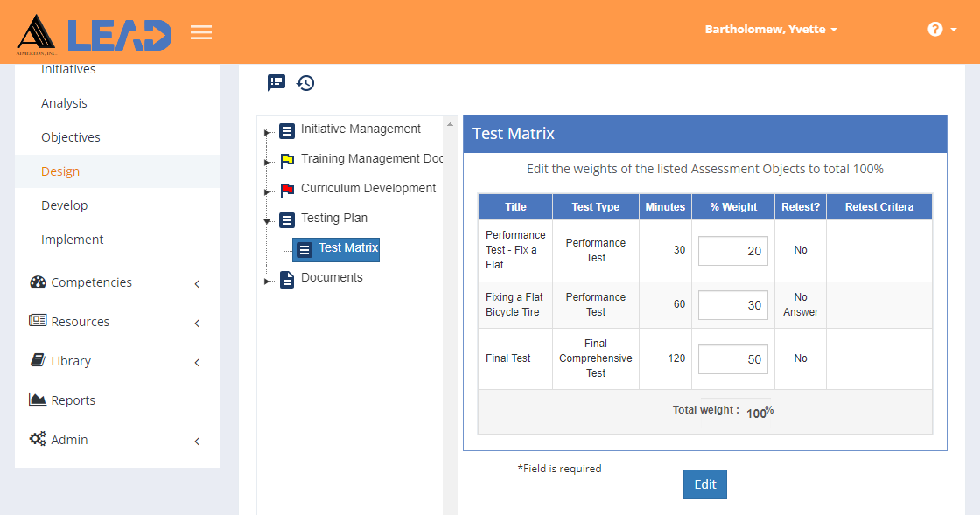Collapse the Testing Plan tree node
980x515 pixels.
(x=267, y=221)
